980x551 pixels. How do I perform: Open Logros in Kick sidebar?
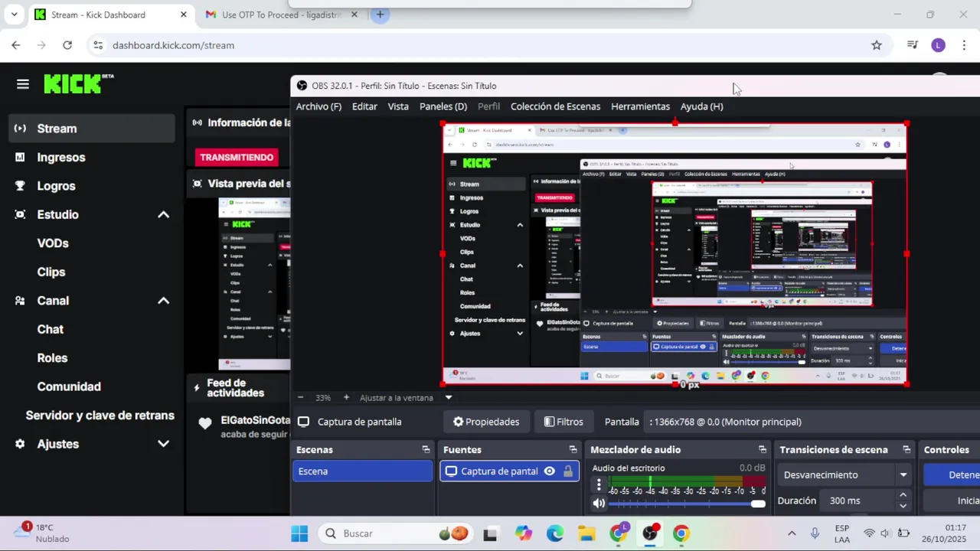[56, 186]
